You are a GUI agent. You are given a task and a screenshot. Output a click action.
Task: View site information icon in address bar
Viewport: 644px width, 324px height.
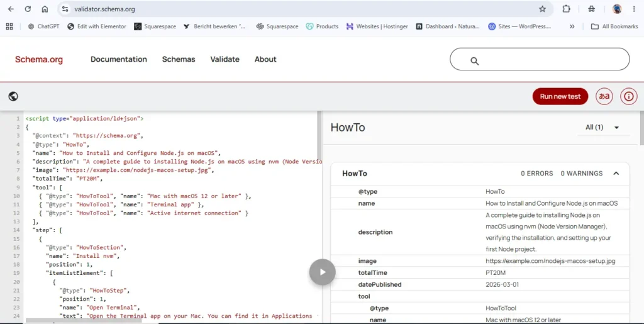coord(65,9)
